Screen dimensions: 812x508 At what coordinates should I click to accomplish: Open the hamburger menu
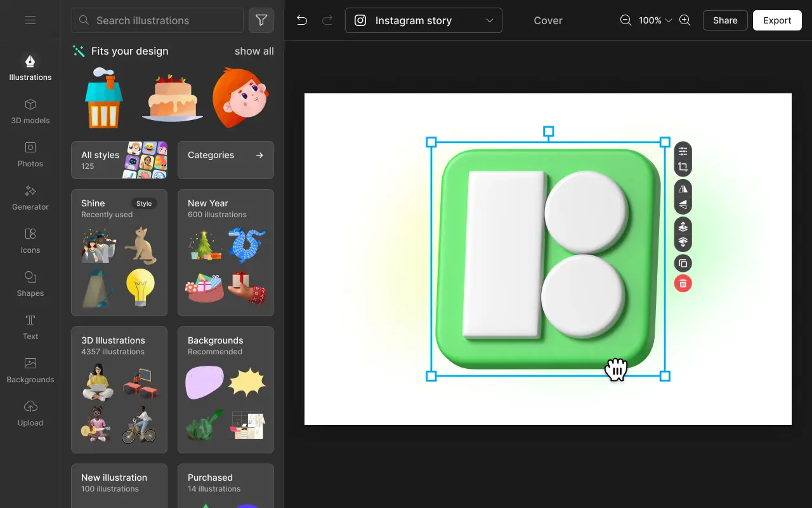(x=30, y=20)
